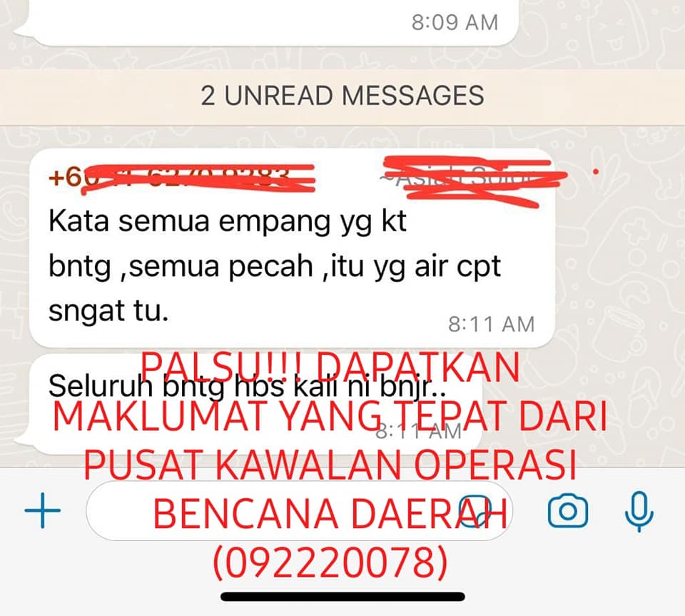685x616 pixels.
Task: Tap the plus attachment icon
Action: (x=42, y=510)
